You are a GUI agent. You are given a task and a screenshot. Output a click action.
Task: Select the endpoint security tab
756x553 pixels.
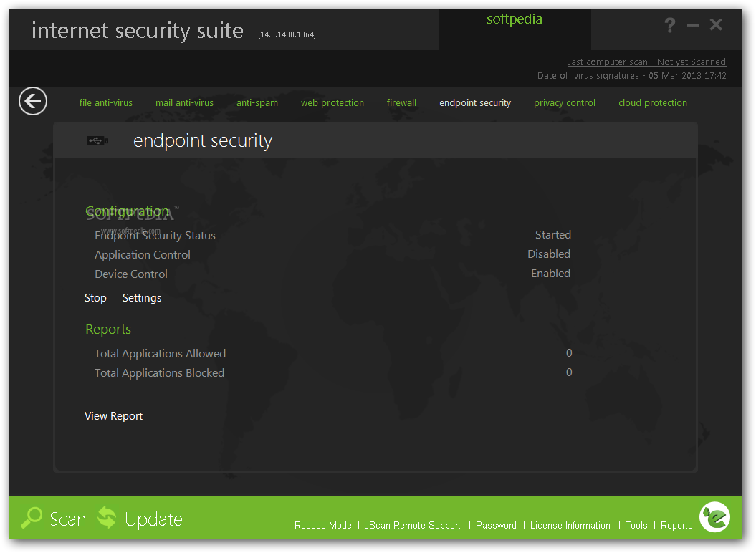pos(475,103)
